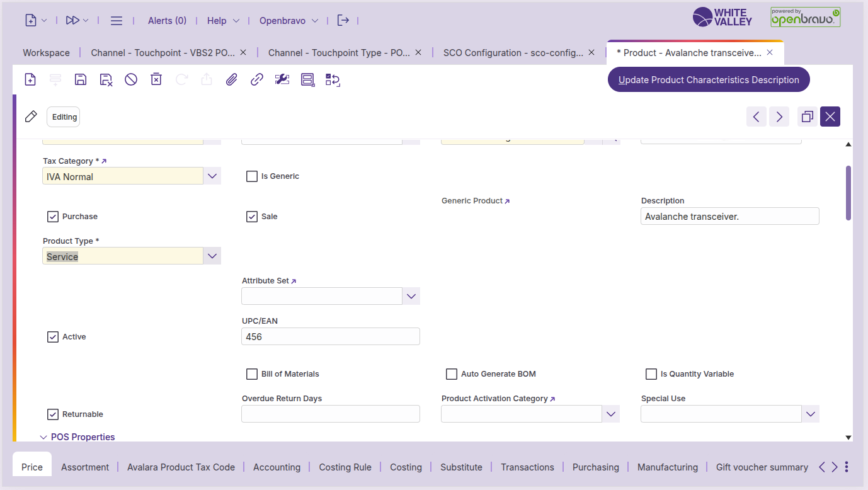Click the Logout icon in top bar
The height and width of the screenshot is (490, 868).
343,20
